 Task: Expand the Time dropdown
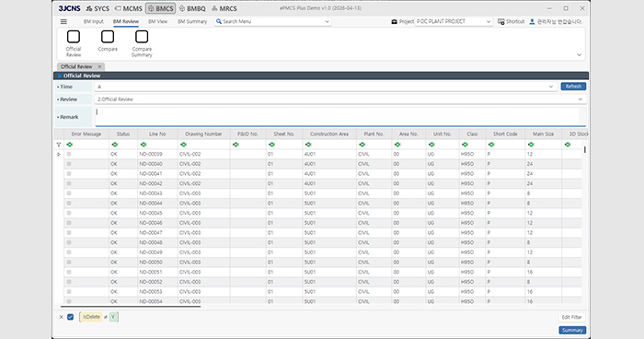(x=551, y=87)
